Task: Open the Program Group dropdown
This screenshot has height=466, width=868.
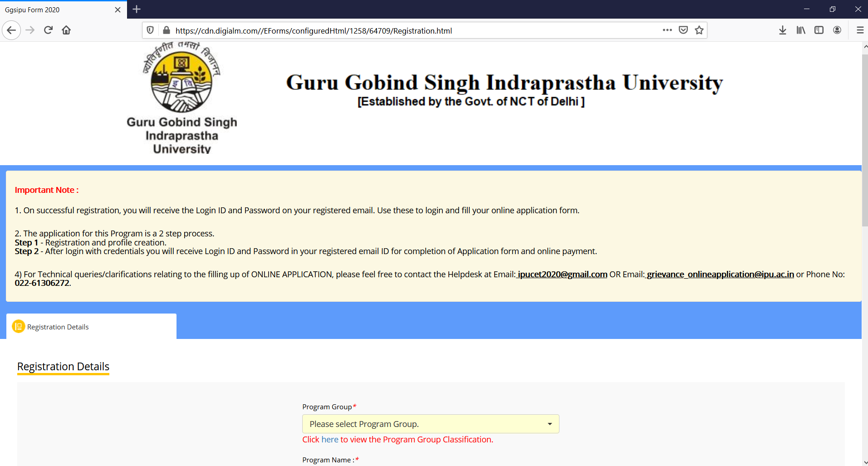Action: point(430,423)
